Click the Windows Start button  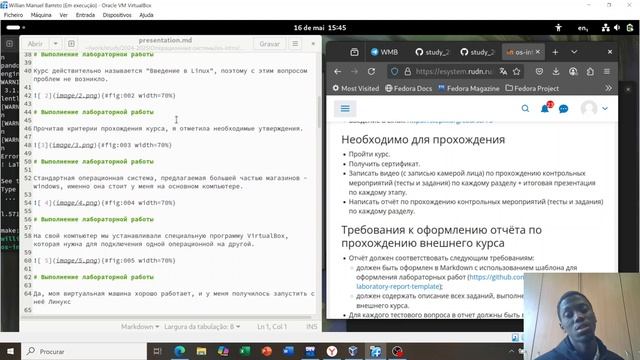coord(10,351)
